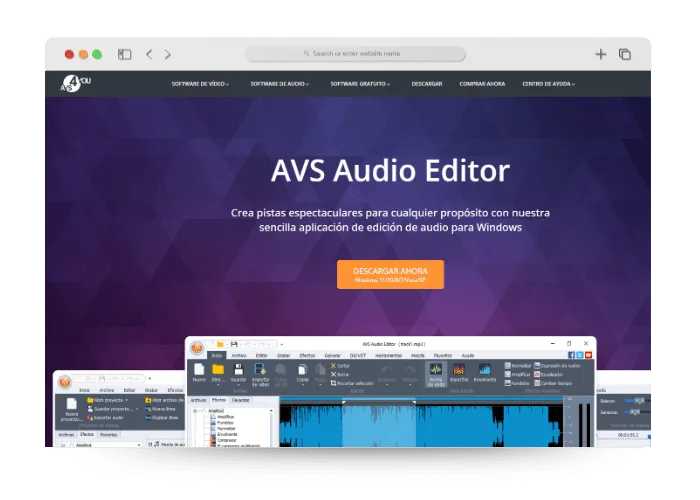This screenshot has height=500, width=700.
Task: Click the Twitter icon in AVS editor
Action: (x=579, y=355)
